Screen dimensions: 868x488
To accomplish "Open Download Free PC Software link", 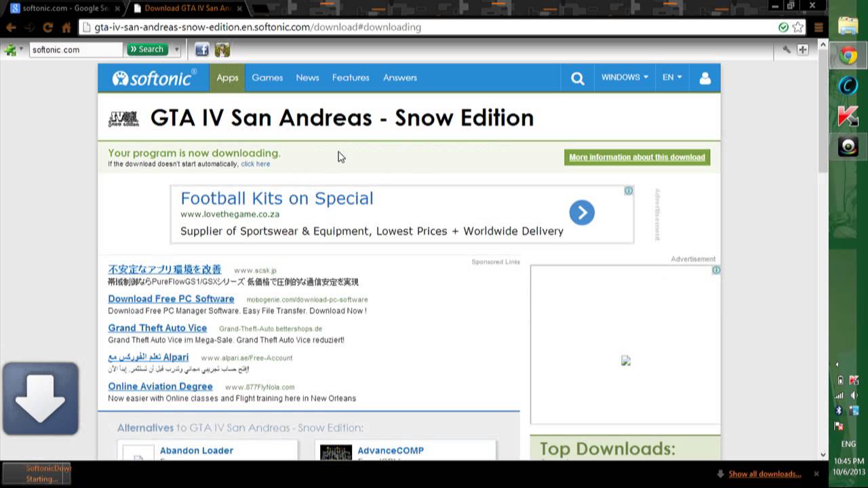I will click(171, 299).
